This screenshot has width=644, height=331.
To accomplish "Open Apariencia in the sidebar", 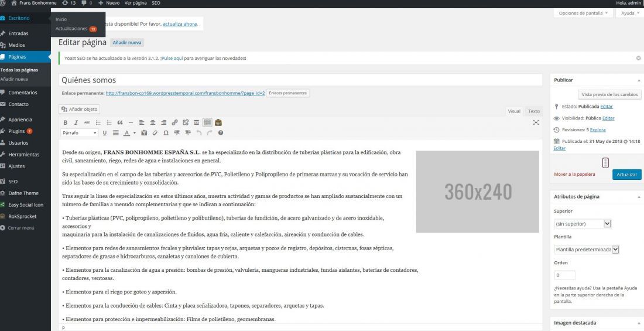I will click(20, 120).
